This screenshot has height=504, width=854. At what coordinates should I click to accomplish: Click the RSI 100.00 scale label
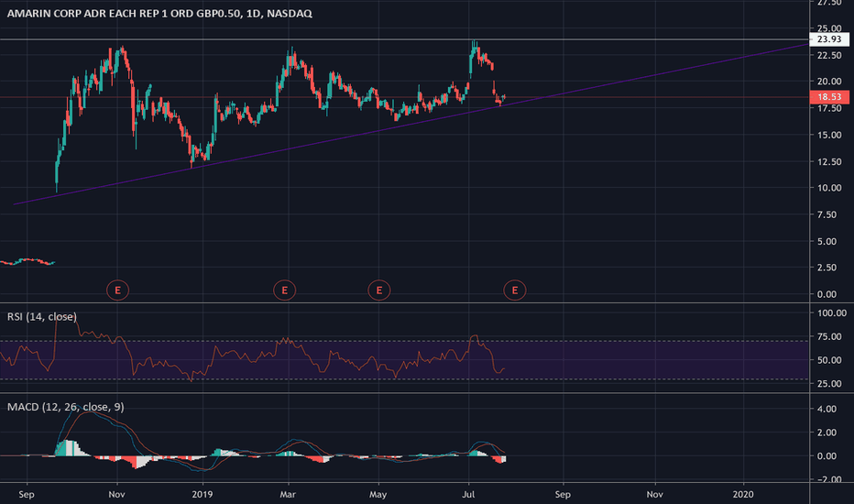click(832, 313)
